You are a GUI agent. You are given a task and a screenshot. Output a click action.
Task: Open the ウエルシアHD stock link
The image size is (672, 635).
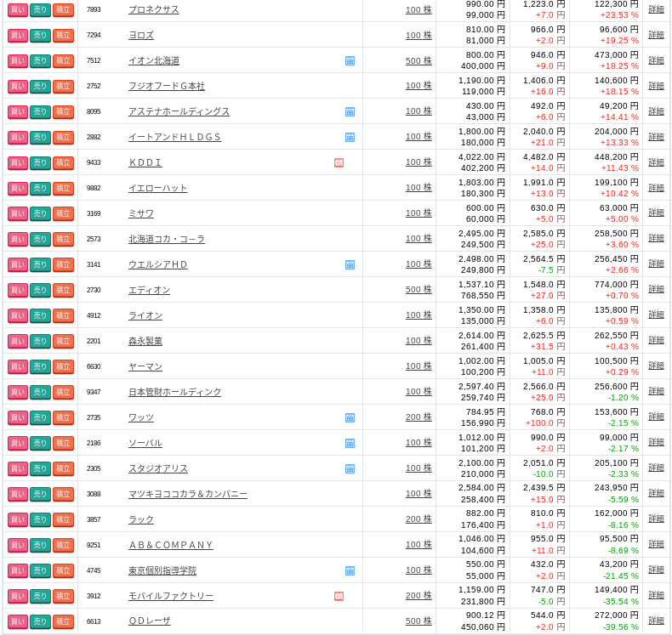tap(158, 264)
